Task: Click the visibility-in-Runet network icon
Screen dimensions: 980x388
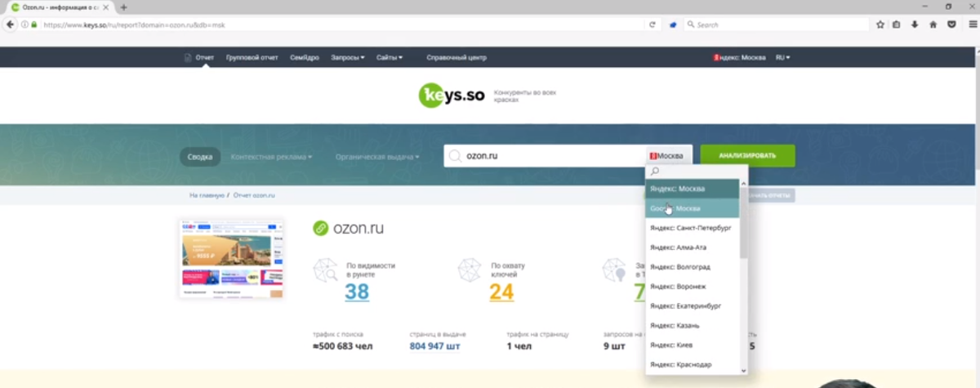Action: coord(327,270)
